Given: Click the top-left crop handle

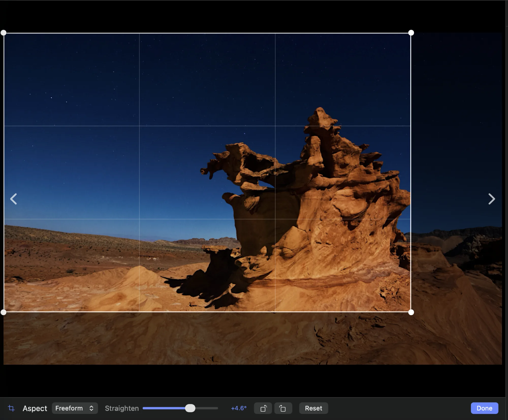Looking at the screenshot, I should tap(4, 33).
